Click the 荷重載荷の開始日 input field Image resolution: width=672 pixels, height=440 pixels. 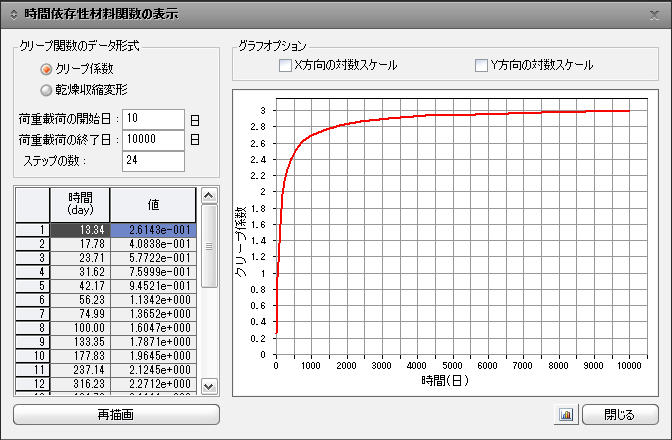click(152, 119)
